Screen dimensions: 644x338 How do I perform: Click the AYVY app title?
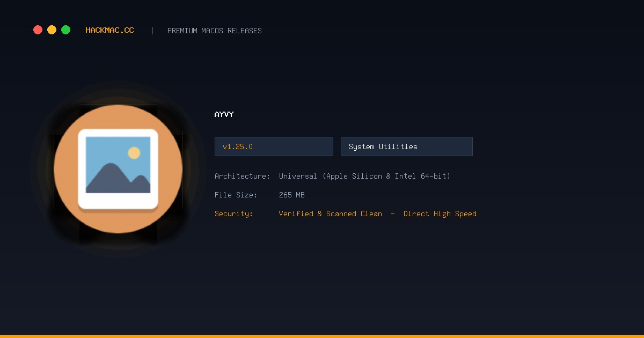point(224,114)
